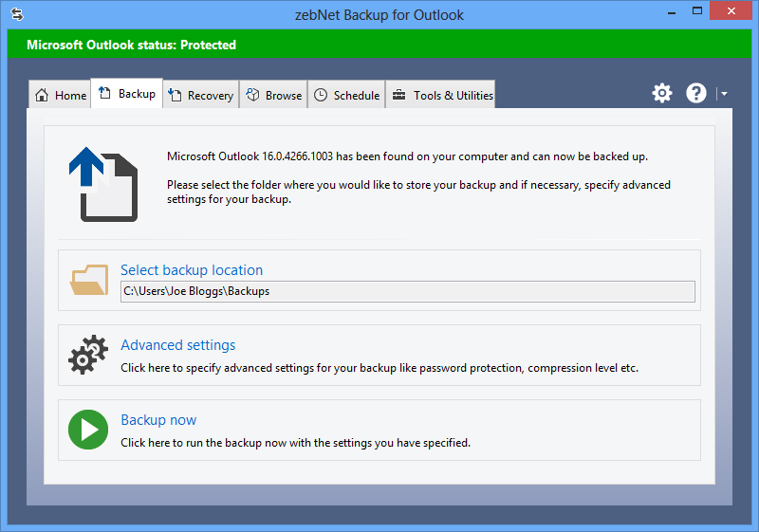Click the backup upload document icon
The height and width of the screenshot is (532, 759).
[103, 184]
